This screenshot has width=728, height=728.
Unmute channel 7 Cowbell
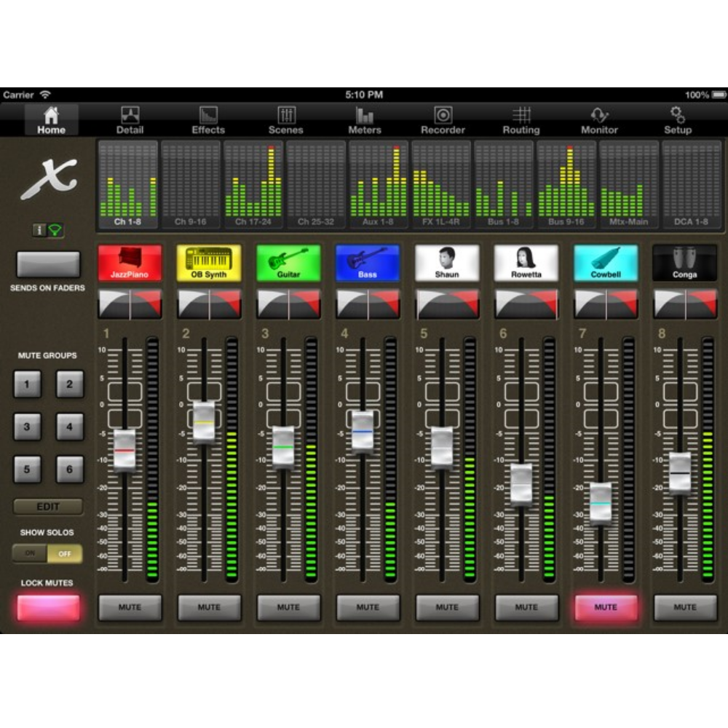tap(605, 607)
